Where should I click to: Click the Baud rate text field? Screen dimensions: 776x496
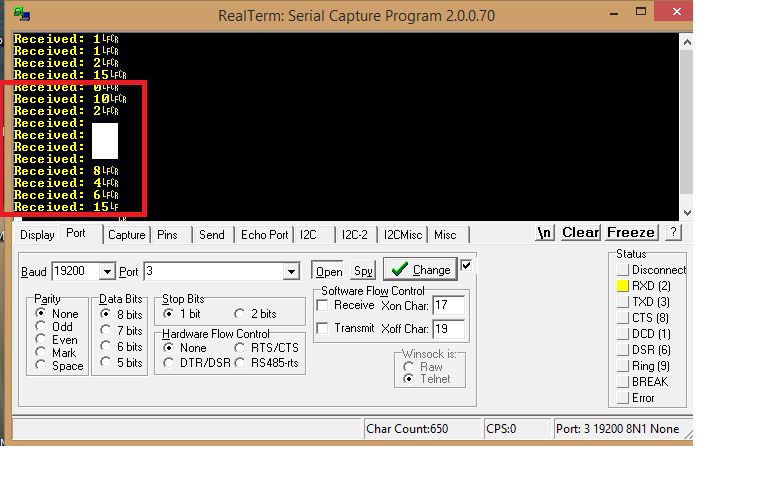76,271
